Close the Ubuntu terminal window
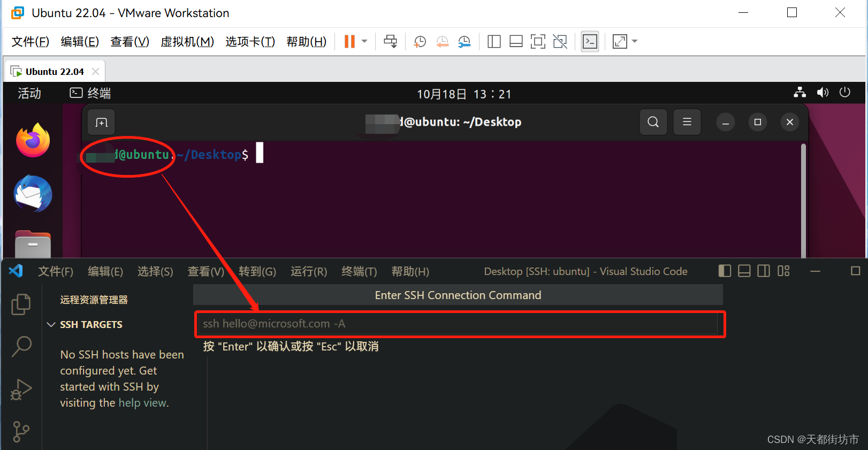This screenshot has width=868, height=450. coord(790,123)
